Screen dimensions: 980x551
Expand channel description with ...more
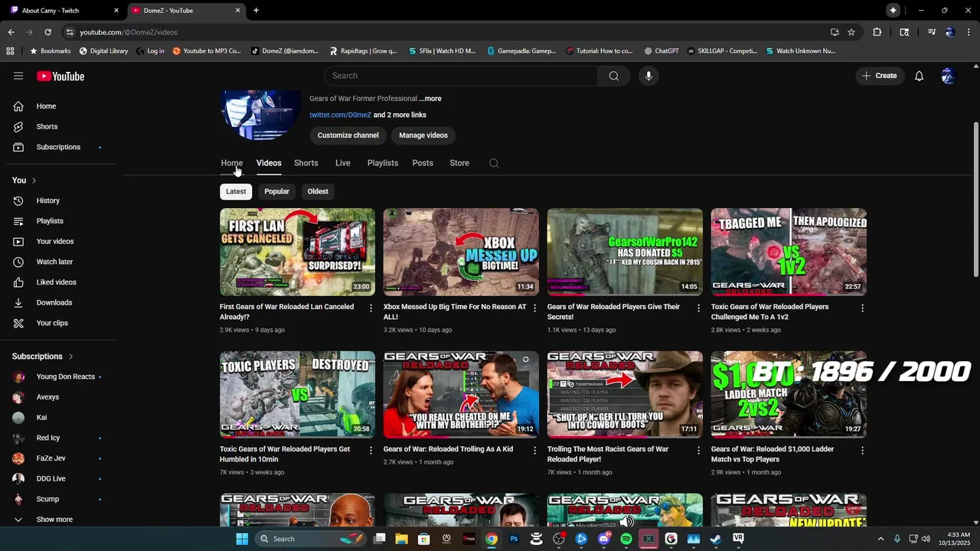point(430,99)
